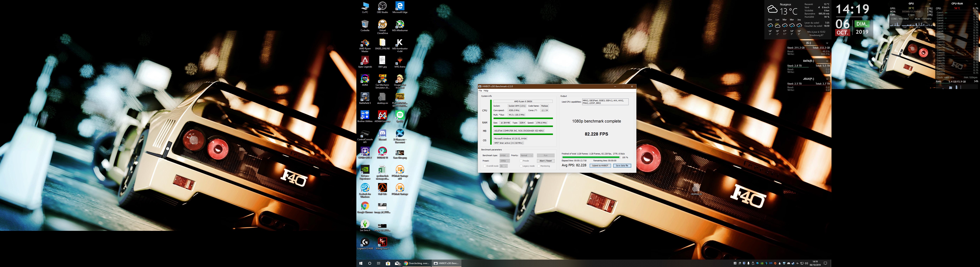Screen dimensions: 980x267
Task: Select the DN3D_ONLINE folder on desktop
Action: tap(382, 44)
